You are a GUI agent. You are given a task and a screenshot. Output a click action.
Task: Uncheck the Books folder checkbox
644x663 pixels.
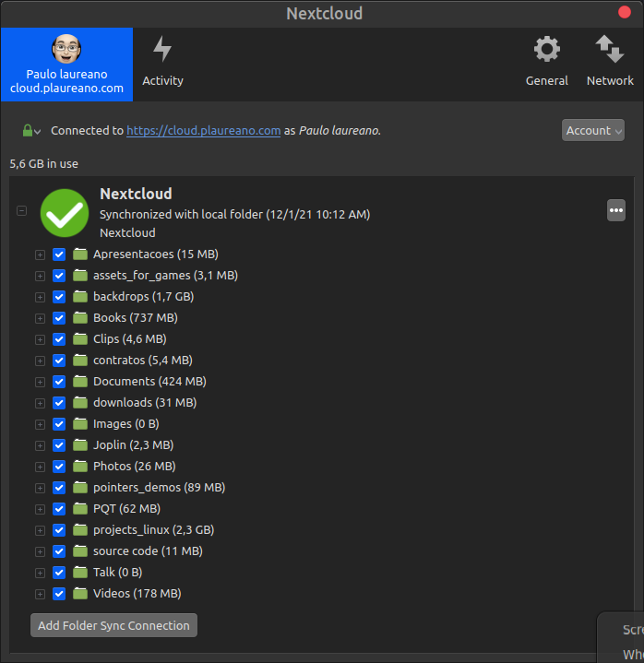(59, 318)
